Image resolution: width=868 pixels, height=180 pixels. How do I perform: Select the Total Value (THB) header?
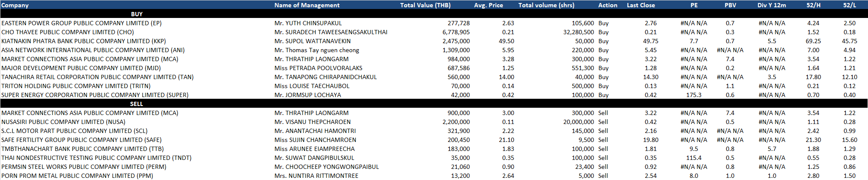click(x=425, y=5)
